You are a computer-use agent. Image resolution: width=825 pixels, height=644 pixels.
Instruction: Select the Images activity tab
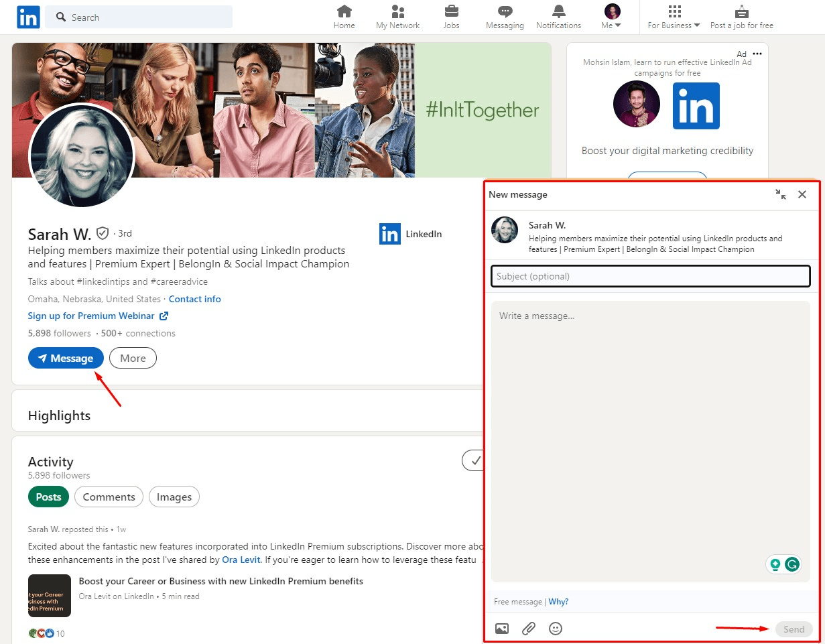[x=174, y=497]
